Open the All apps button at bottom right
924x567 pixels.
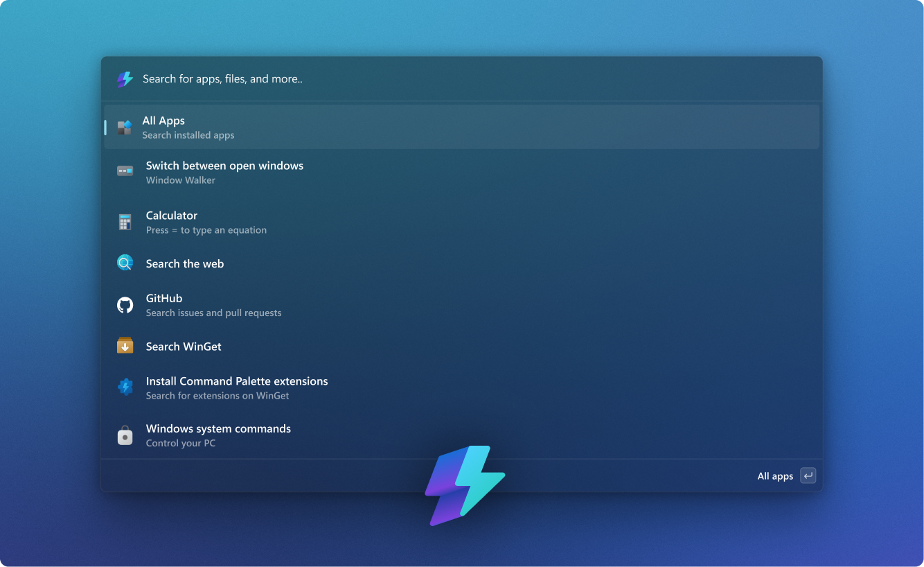tap(775, 476)
